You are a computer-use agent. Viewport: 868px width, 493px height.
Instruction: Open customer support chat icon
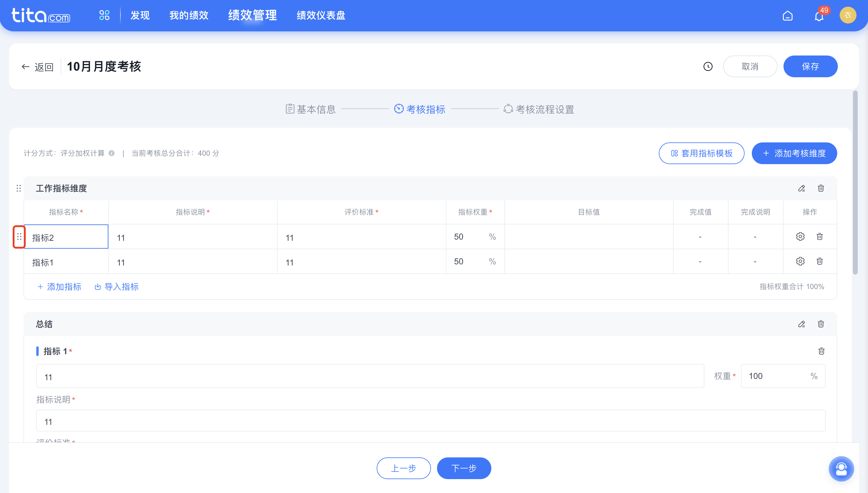(x=841, y=469)
